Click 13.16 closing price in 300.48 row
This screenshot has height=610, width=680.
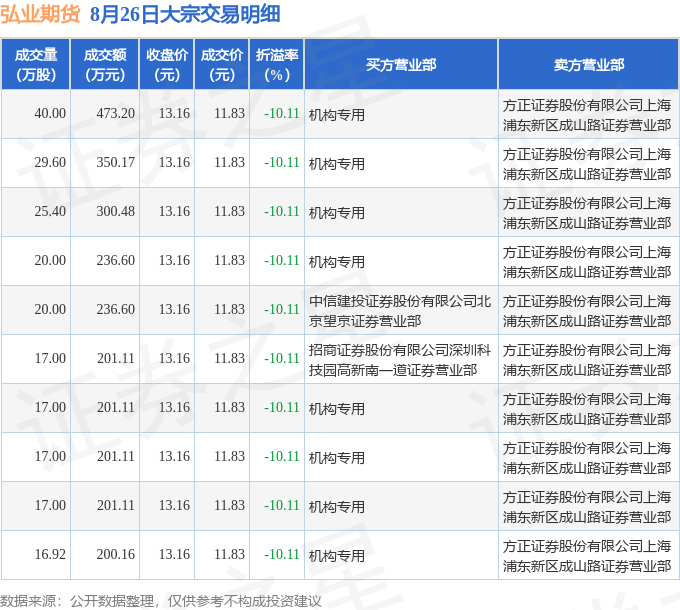(x=174, y=212)
